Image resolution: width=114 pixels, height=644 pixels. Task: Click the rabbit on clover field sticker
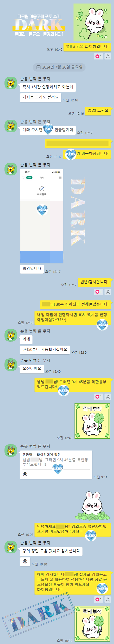coord(92,505)
